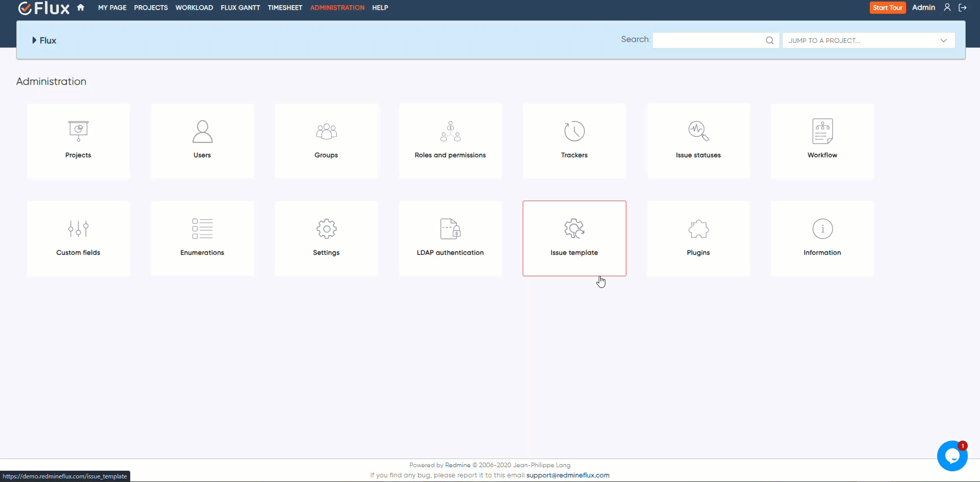Open the Information circle icon
The height and width of the screenshot is (482, 980).
click(822, 229)
